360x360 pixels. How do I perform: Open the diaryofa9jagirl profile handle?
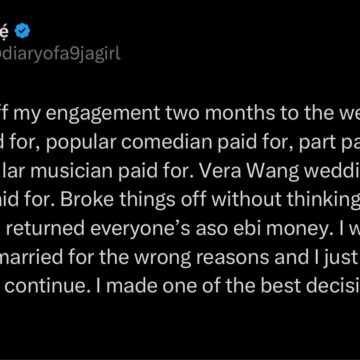[60, 54]
